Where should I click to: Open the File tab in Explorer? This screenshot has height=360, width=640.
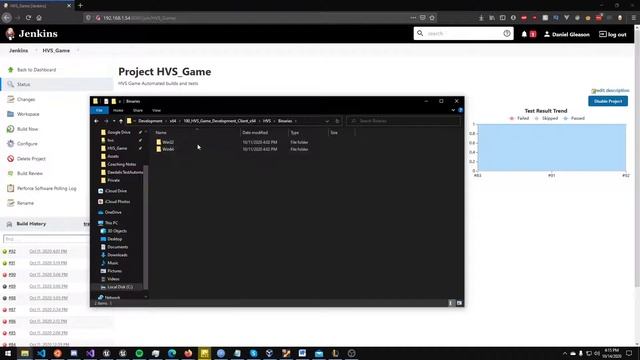99,110
